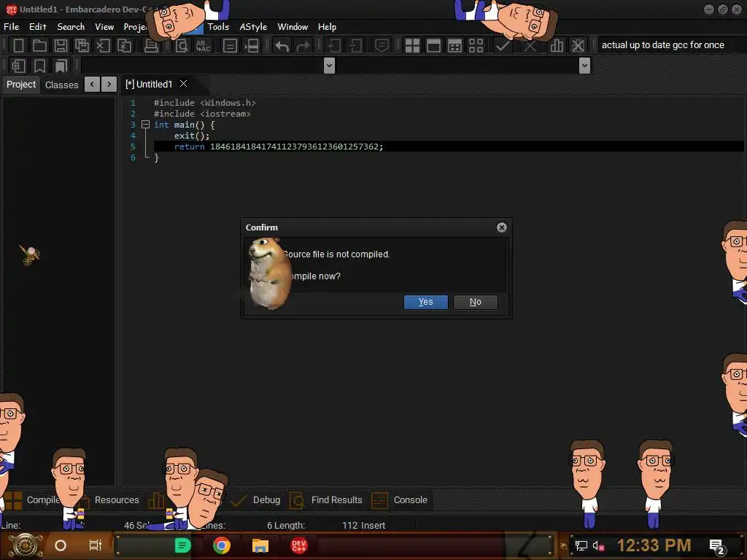The height and width of the screenshot is (560, 747).
Task: Create a new source file from the toolbar
Action: (x=18, y=46)
